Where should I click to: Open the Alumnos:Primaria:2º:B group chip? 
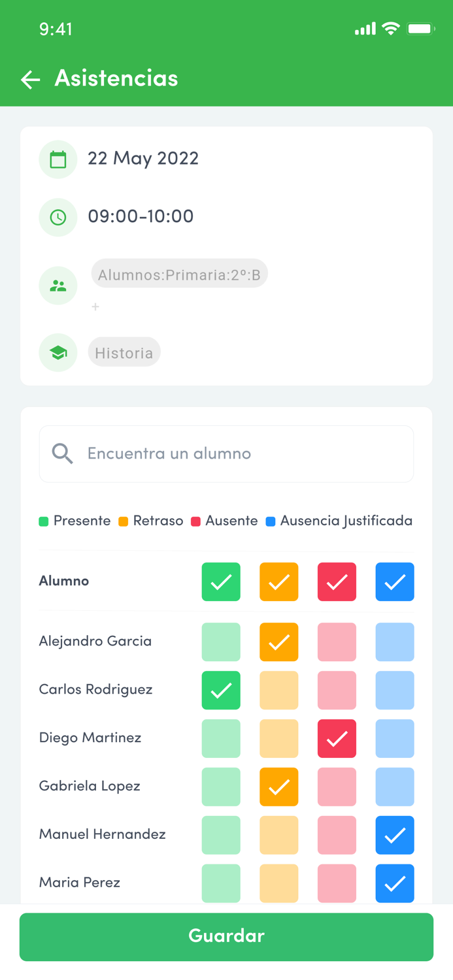179,274
